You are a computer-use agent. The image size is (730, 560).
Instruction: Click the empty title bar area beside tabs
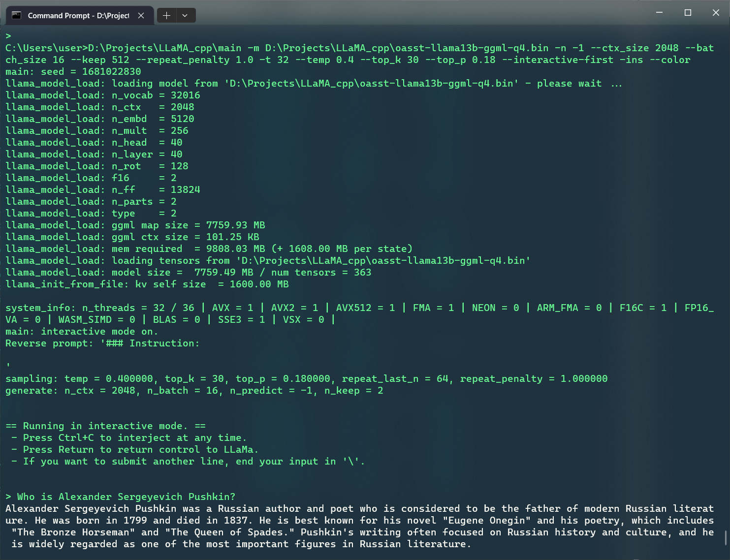tap(418, 13)
